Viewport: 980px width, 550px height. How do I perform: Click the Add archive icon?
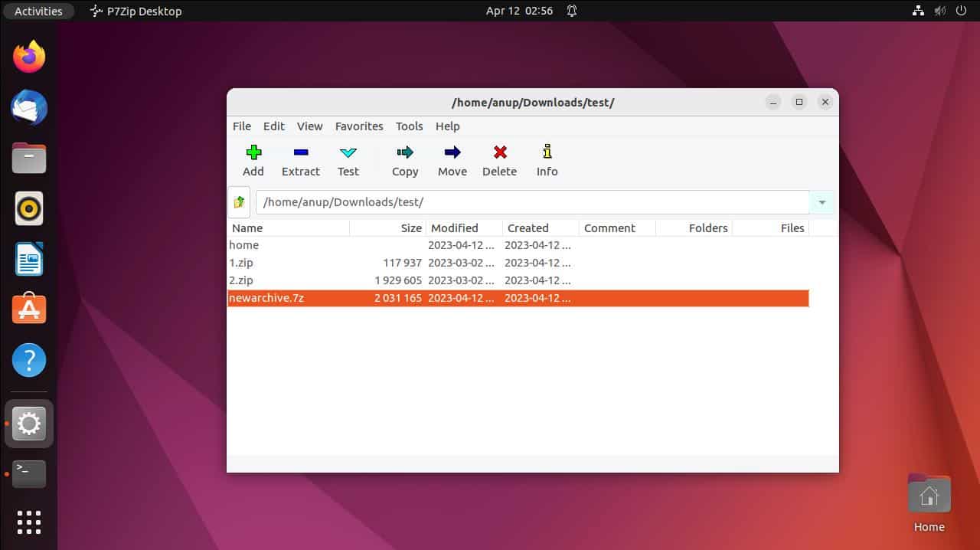[x=253, y=160]
